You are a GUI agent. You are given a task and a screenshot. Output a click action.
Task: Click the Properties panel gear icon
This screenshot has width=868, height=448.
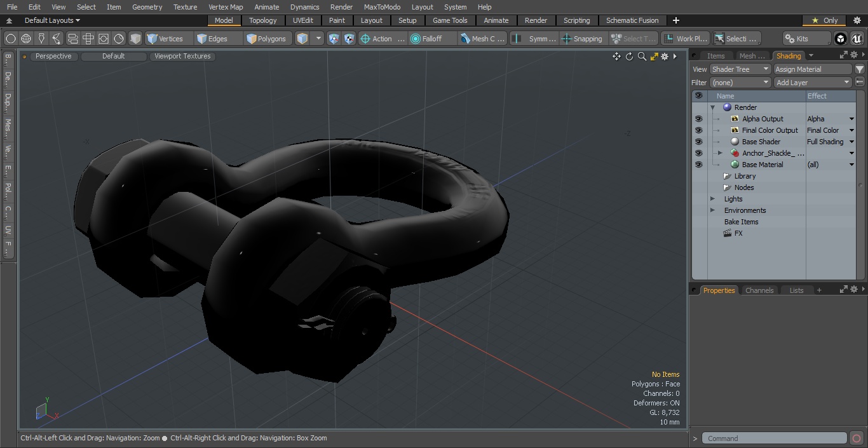(853, 290)
